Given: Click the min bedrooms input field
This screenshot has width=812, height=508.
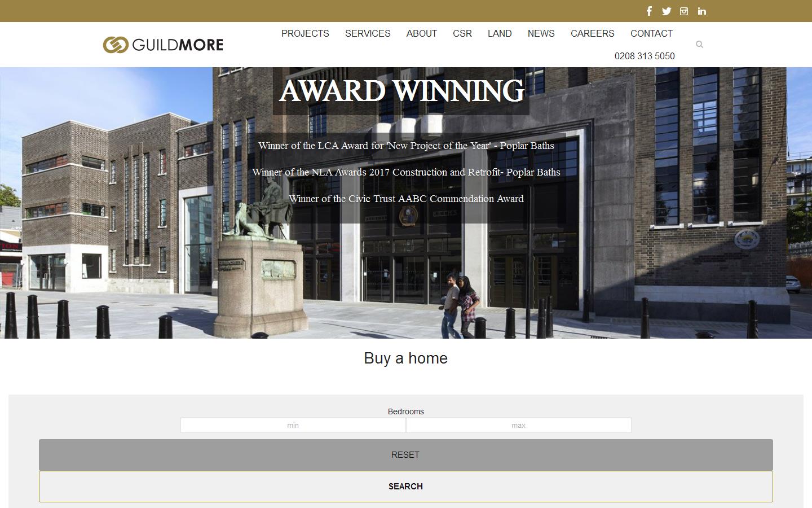Looking at the screenshot, I should pos(293,425).
